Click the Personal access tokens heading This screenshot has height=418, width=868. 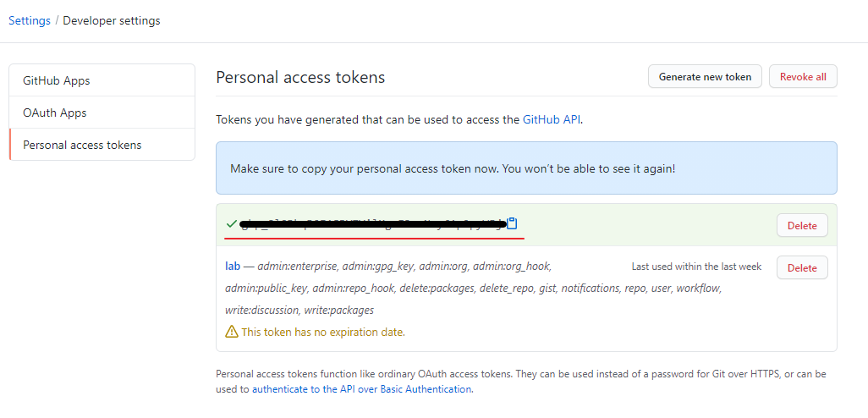point(300,77)
